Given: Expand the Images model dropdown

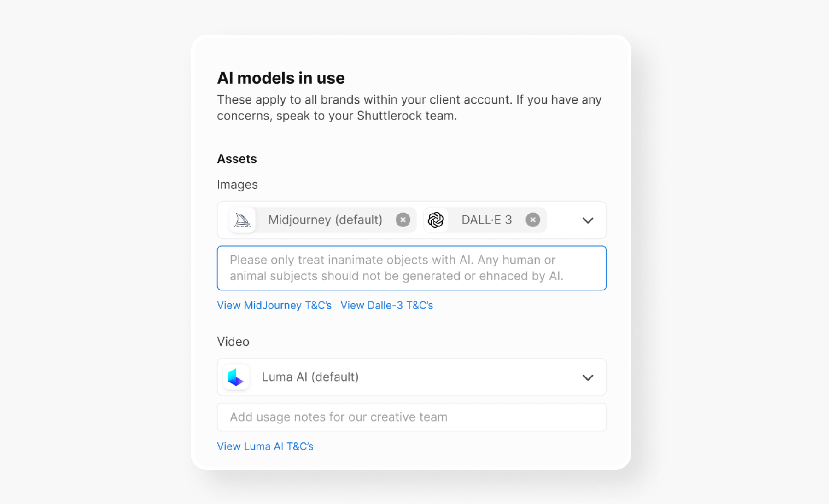Looking at the screenshot, I should 588,220.
